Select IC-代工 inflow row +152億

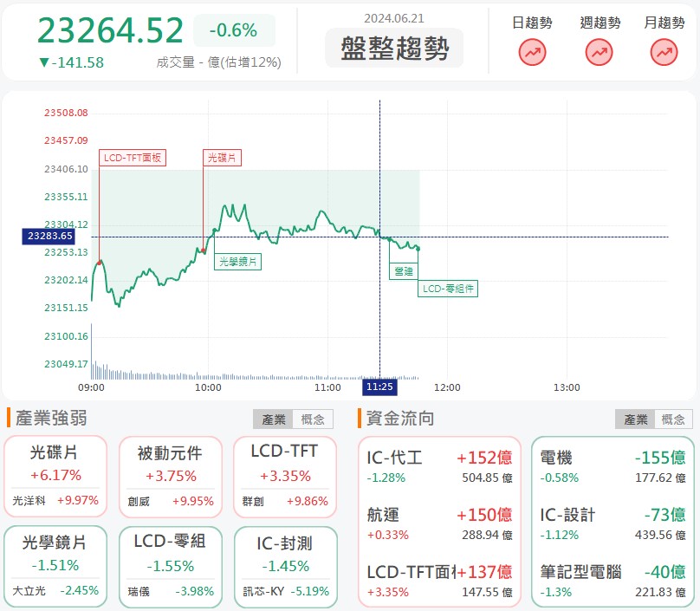439,467
